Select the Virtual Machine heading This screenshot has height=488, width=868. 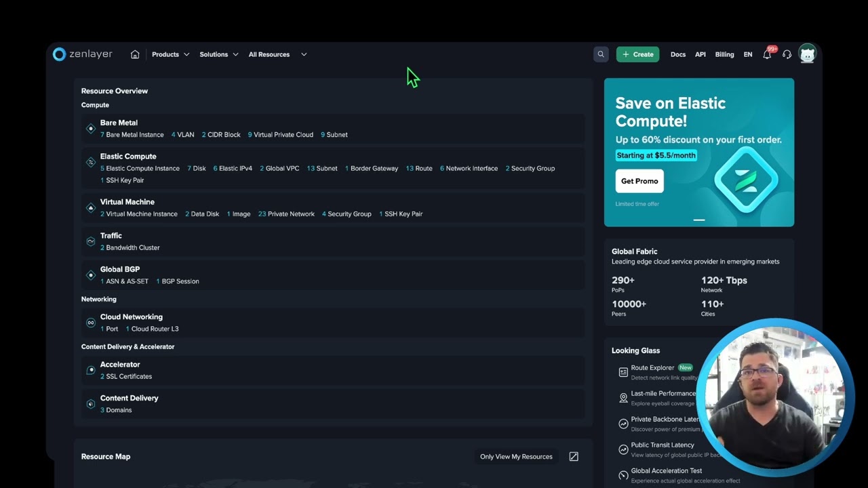point(127,202)
